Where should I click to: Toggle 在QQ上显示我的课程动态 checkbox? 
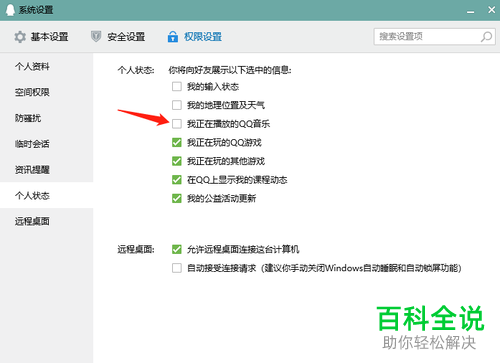coord(177,180)
